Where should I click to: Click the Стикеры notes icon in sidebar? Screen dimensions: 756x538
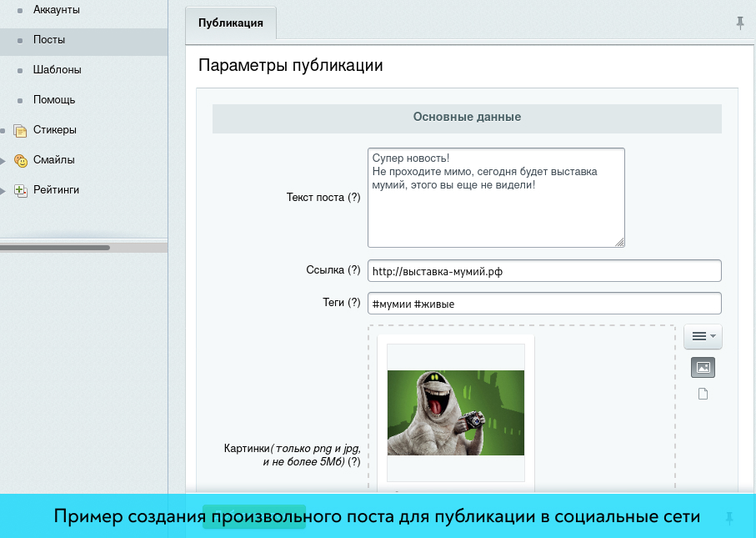[x=21, y=130]
